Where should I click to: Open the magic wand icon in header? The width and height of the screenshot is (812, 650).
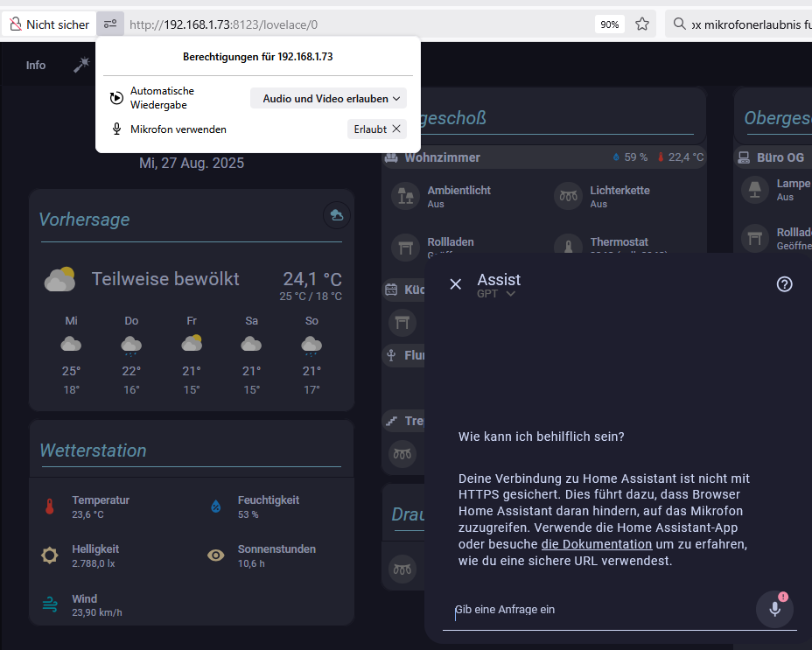pos(81,65)
